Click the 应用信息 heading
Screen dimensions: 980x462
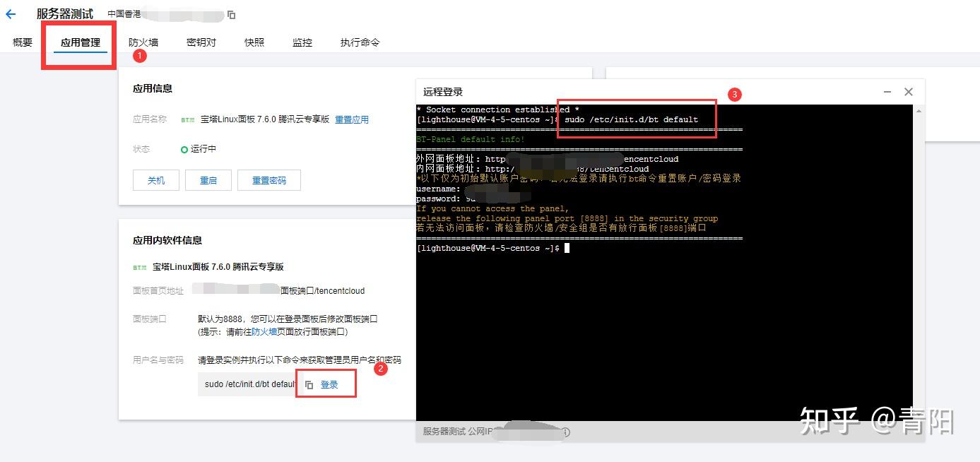pos(153,88)
